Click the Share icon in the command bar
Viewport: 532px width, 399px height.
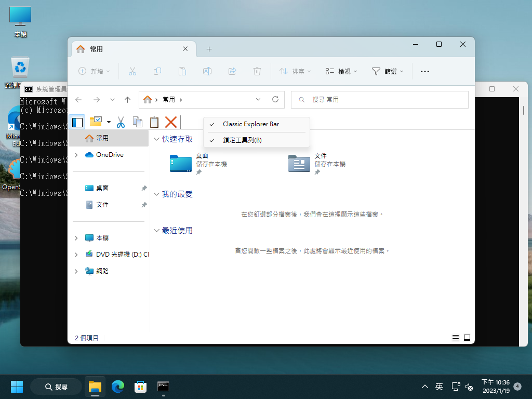tap(232, 71)
